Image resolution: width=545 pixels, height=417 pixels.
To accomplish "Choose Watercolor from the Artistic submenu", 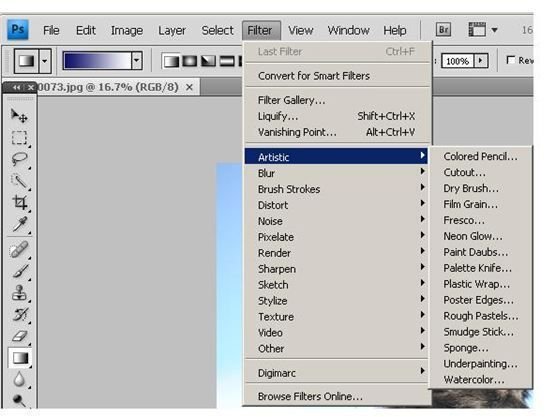I will point(474,379).
